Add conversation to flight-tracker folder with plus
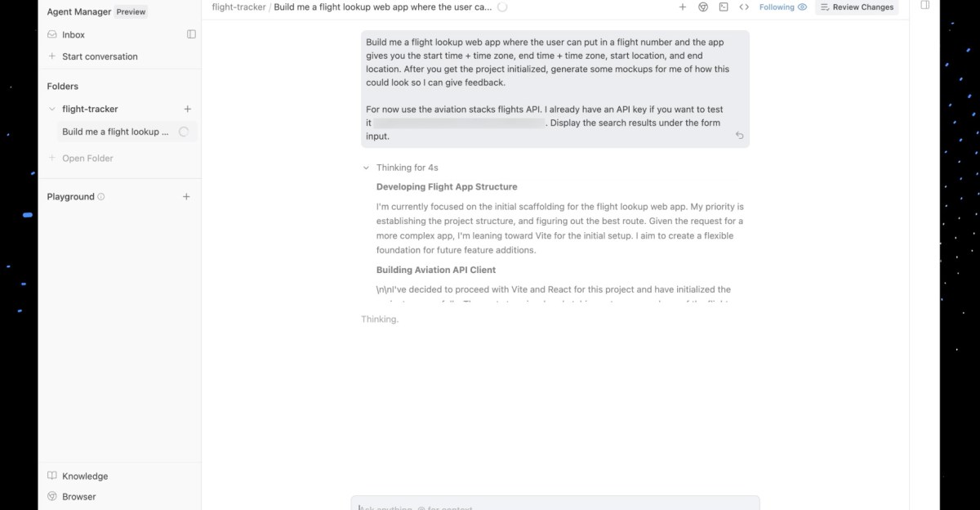Screen dimensions: 980x510 click(x=187, y=109)
